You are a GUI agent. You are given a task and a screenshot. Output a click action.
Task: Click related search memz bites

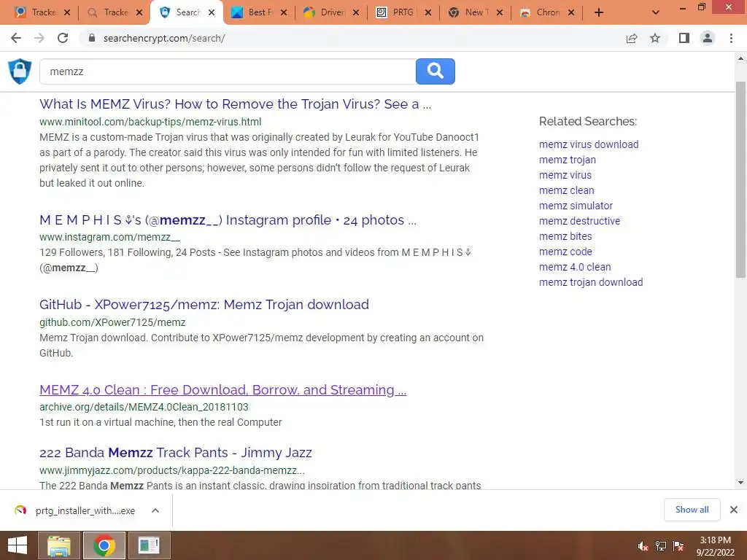565,236
